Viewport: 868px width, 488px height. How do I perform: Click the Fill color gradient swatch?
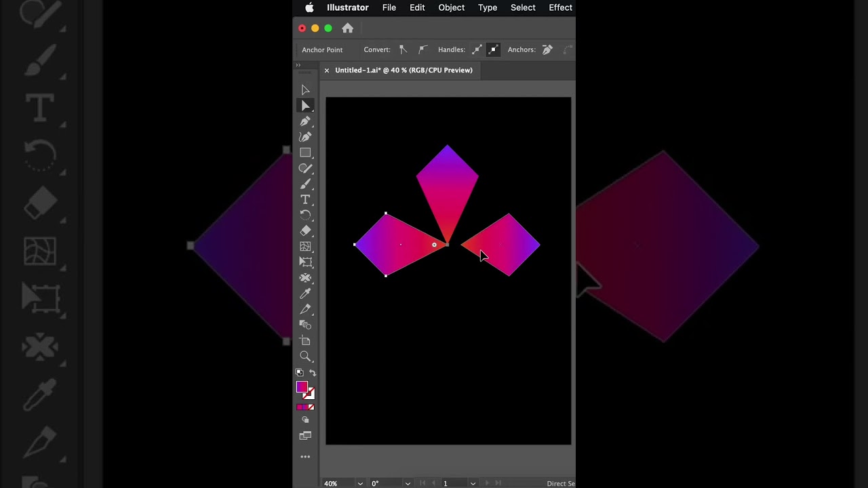coord(302,387)
